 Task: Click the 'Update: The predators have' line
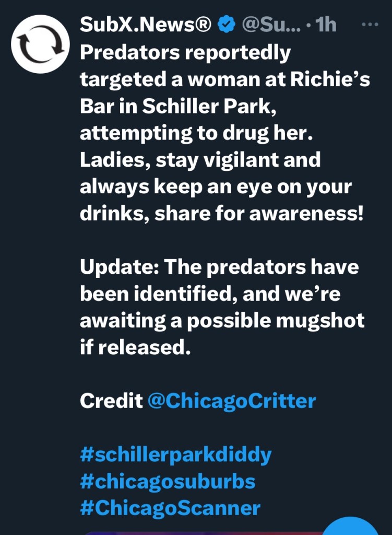pyautogui.click(x=219, y=267)
